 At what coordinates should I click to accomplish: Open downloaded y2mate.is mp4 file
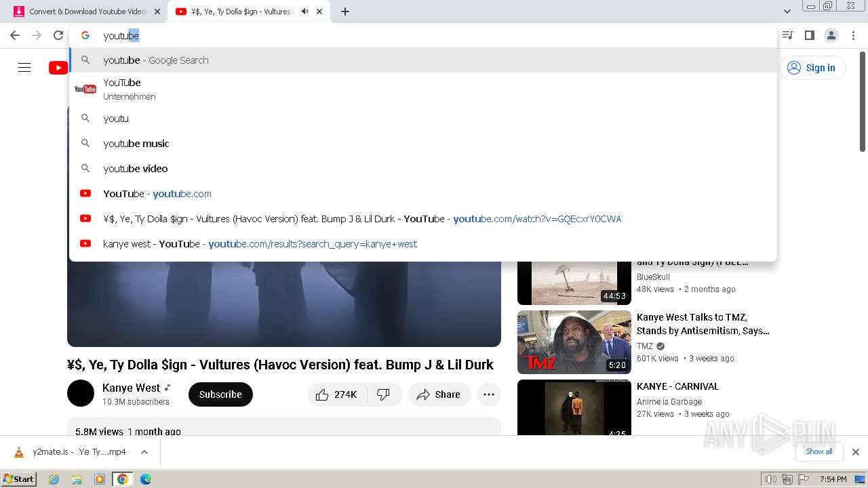point(71,451)
